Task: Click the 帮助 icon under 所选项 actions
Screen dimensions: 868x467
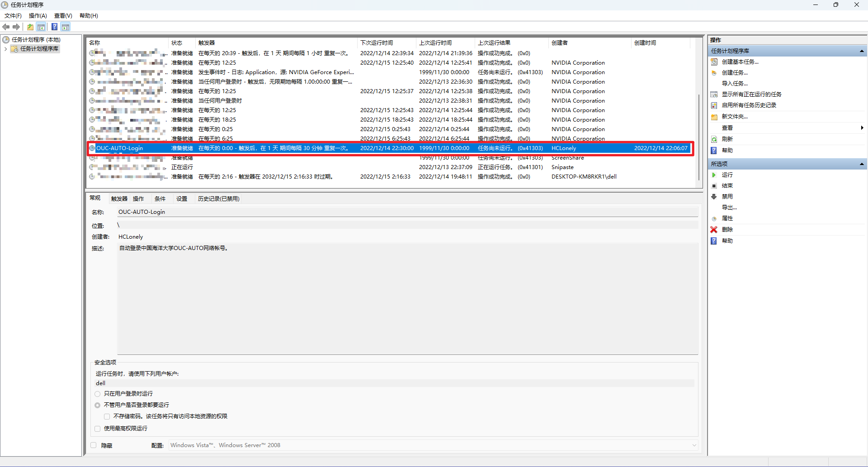Action: [714, 241]
